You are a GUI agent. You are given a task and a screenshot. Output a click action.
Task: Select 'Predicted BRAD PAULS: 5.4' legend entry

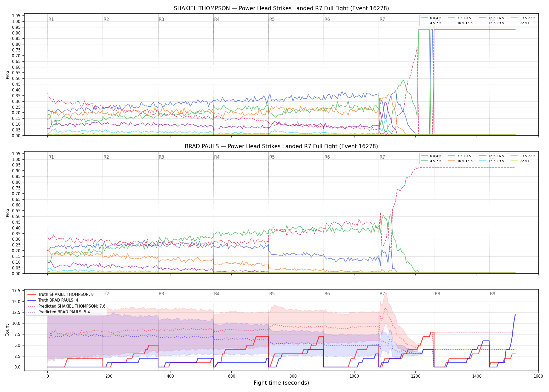click(59, 312)
